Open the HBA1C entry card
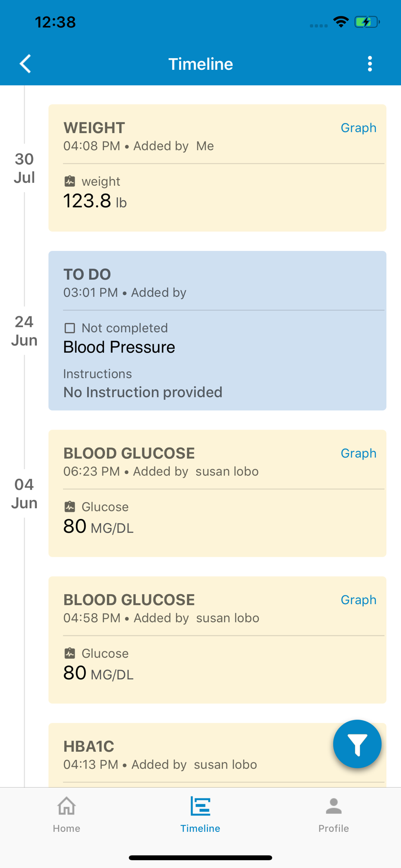 [x=217, y=755]
